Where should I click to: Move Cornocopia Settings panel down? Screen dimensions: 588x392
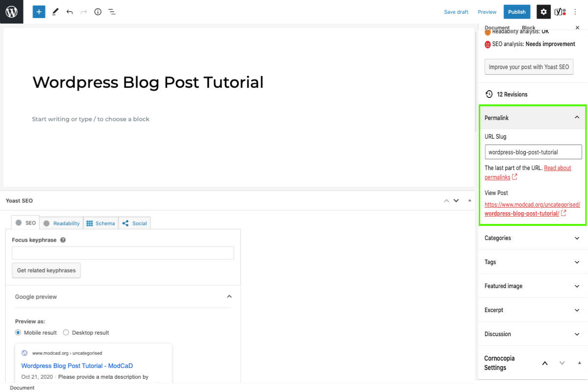point(562,363)
